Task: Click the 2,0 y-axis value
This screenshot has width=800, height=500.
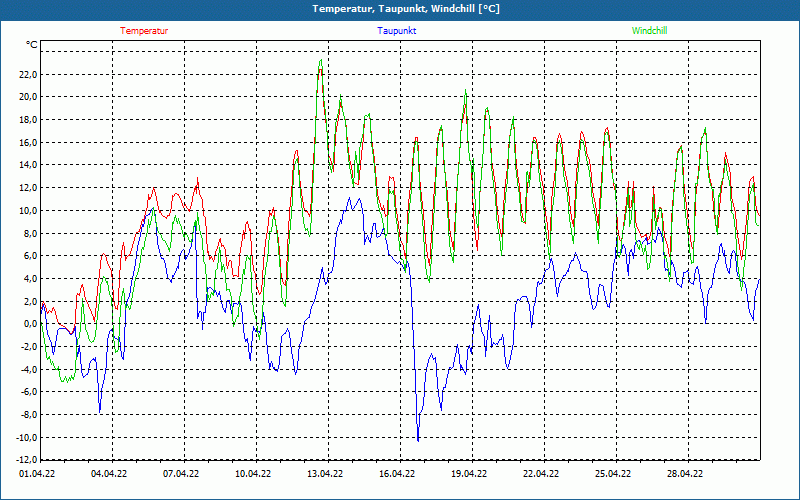Action: point(31,301)
